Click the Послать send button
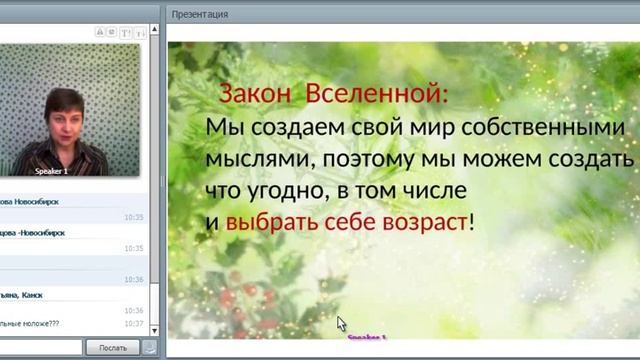Screen dimensions: 640x360 [113, 348]
